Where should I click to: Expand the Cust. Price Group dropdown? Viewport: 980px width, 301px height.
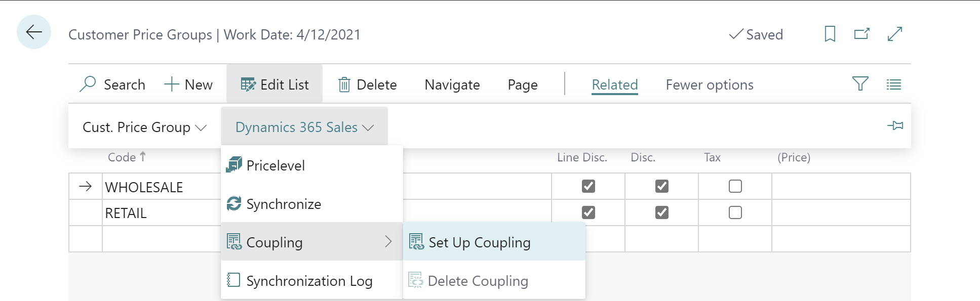pos(144,127)
